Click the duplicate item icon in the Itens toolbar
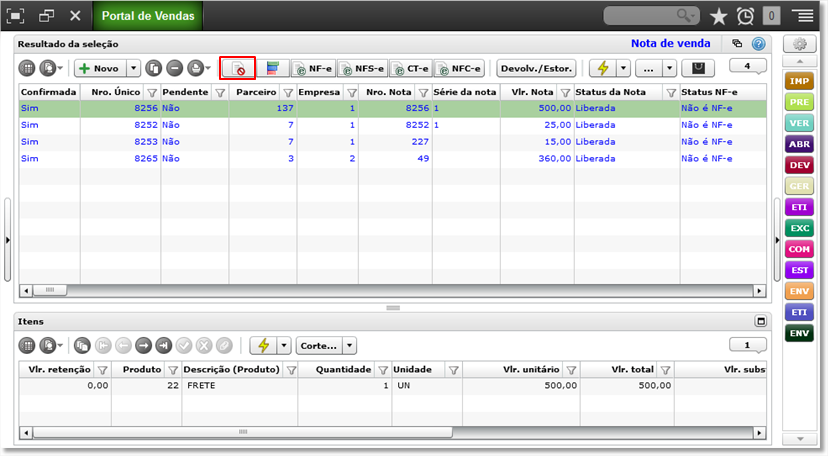828x456 pixels. (82, 346)
